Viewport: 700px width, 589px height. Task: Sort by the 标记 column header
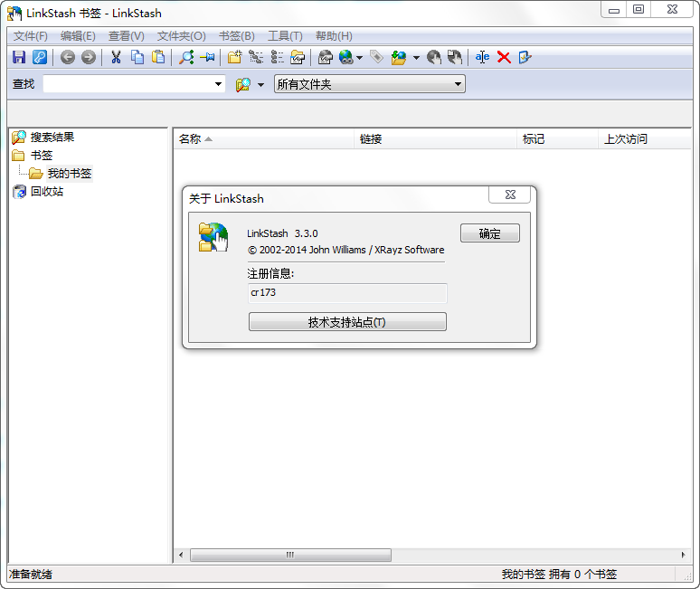557,138
